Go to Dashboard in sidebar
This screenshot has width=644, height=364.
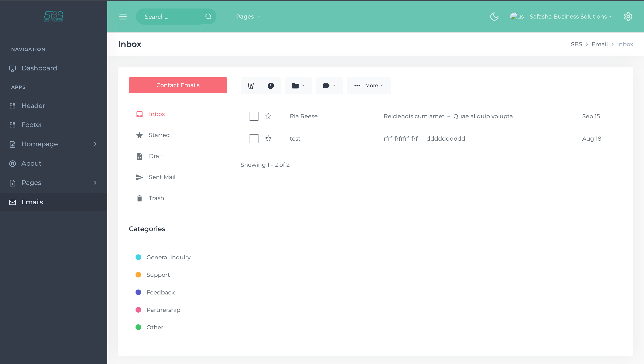pyautogui.click(x=53, y=68)
